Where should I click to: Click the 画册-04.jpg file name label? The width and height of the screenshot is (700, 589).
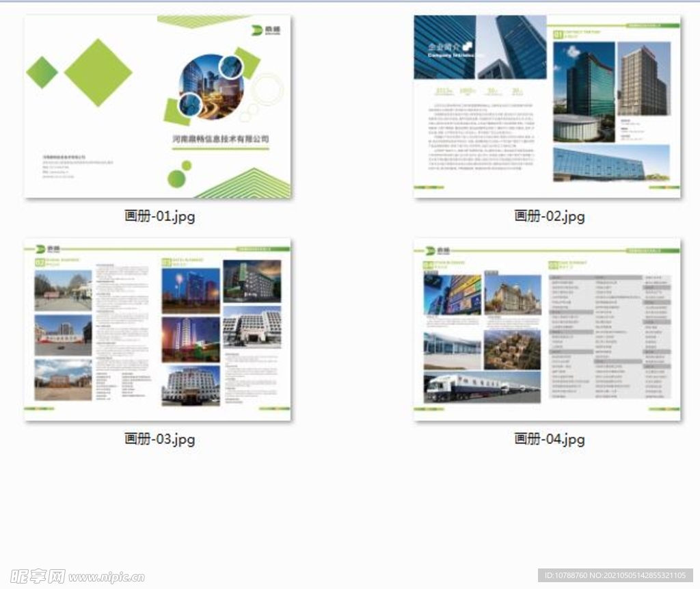click(550, 439)
